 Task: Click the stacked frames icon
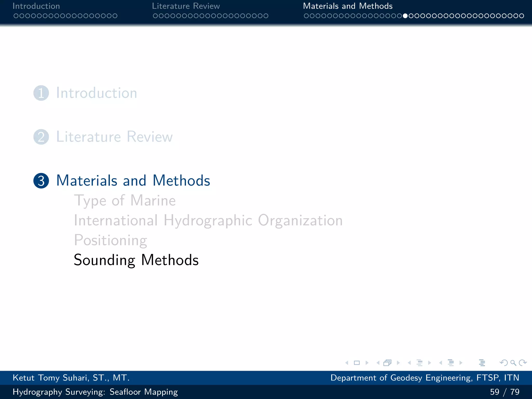click(388, 363)
